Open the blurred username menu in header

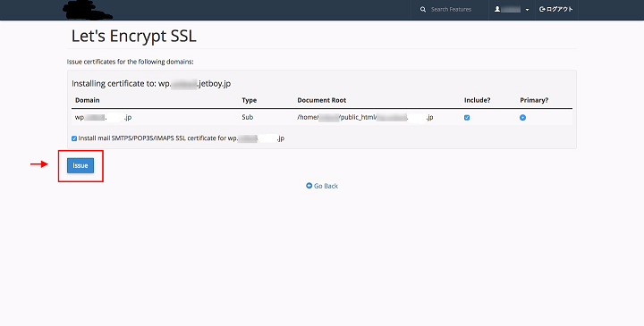512,10
